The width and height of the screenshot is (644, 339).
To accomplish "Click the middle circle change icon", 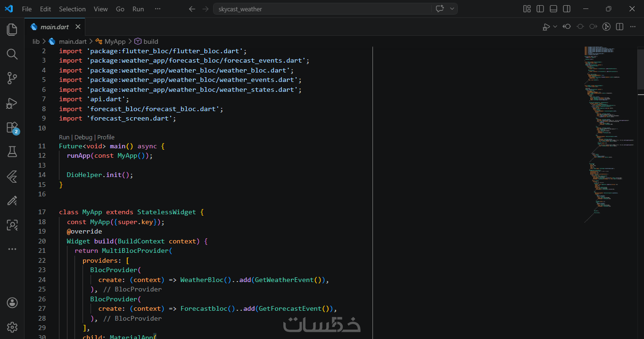I will (x=580, y=27).
